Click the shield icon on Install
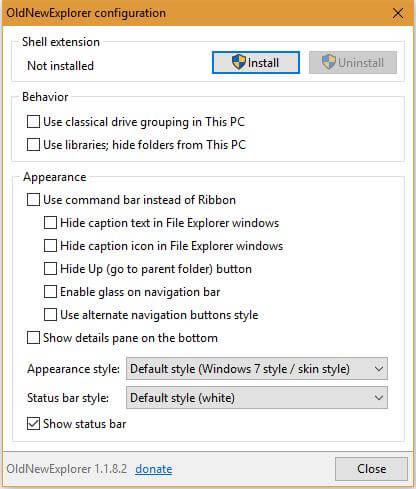Viewport: 416px width, 489px height. pyautogui.click(x=239, y=62)
